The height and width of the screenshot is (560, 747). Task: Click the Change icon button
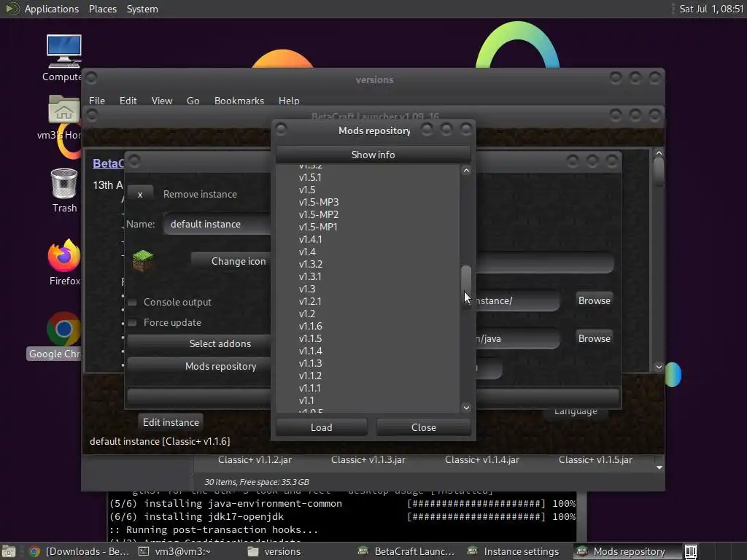(x=231, y=261)
